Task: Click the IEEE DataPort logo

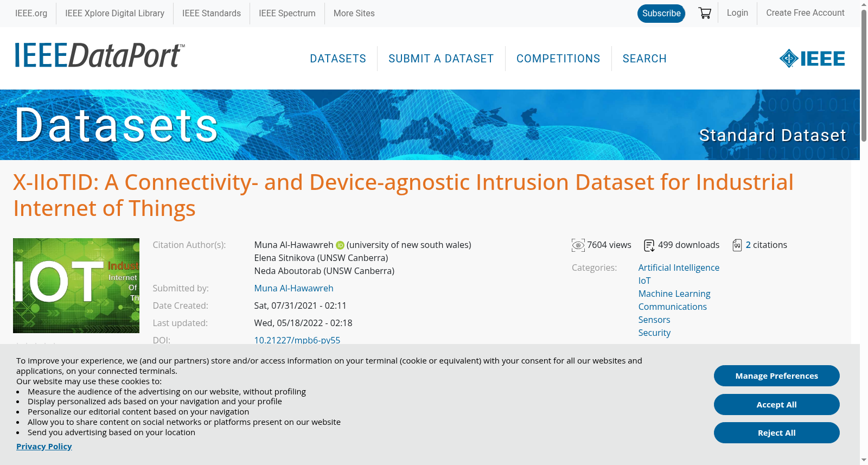Action: 99,55
